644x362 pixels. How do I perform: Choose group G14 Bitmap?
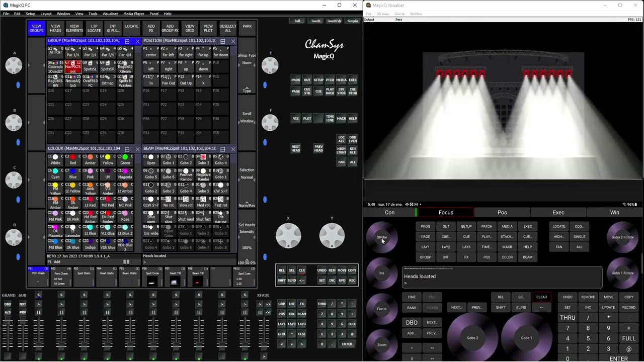[108, 80]
